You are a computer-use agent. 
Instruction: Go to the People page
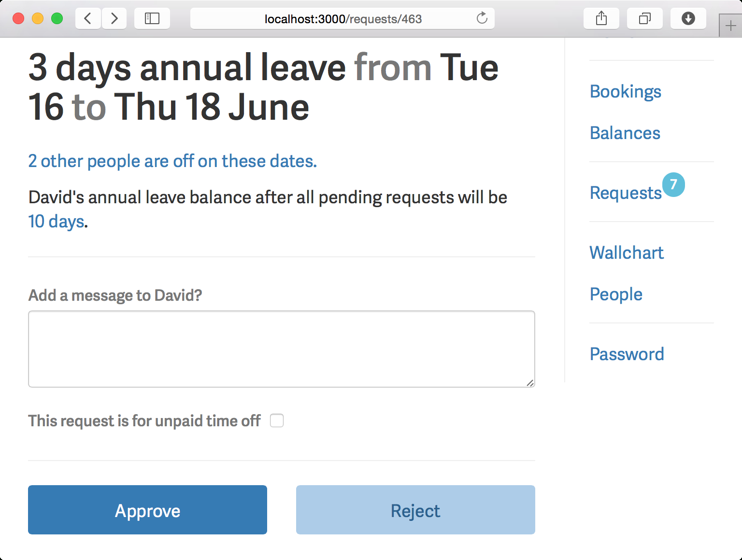click(x=615, y=294)
